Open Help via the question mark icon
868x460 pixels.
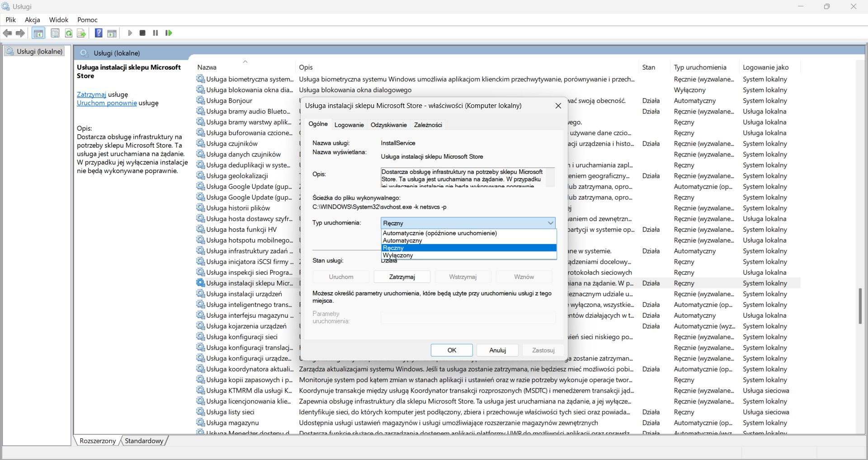point(99,33)
